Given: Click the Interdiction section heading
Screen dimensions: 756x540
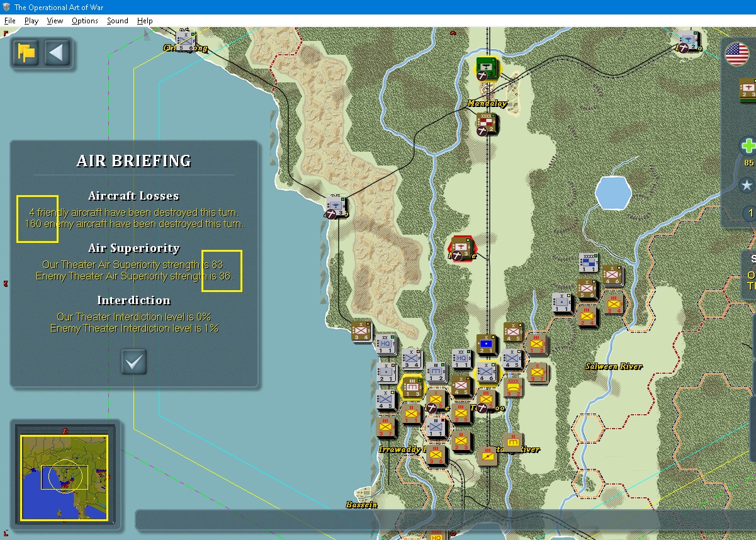Looking at the screenshot, I should [134, 300].
